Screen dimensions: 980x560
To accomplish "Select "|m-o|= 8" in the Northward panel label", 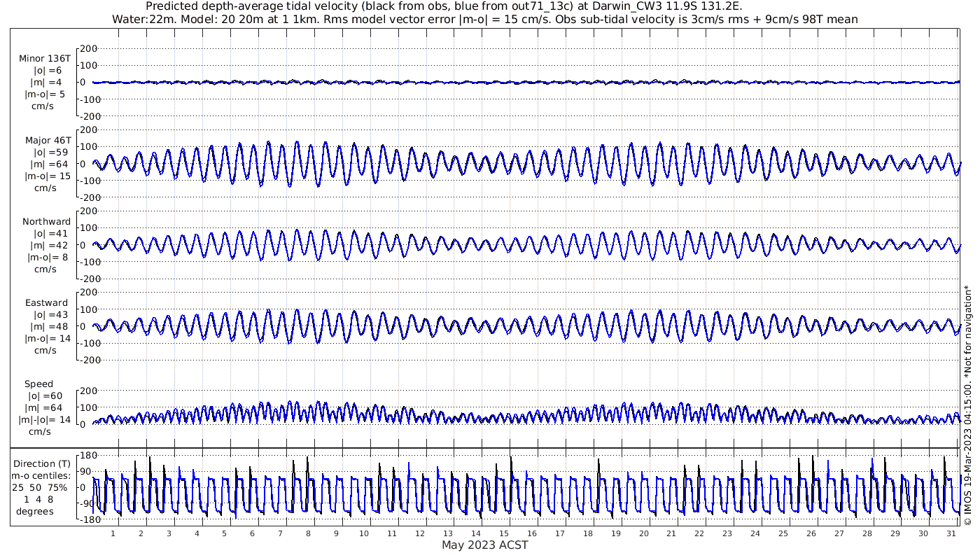I will (46, 258).
